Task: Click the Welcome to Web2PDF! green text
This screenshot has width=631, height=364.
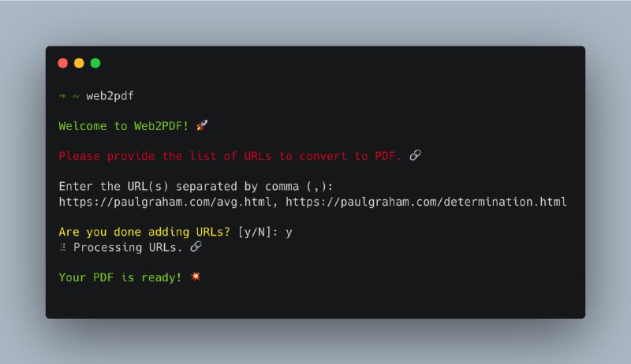Action: pos(124,126)
